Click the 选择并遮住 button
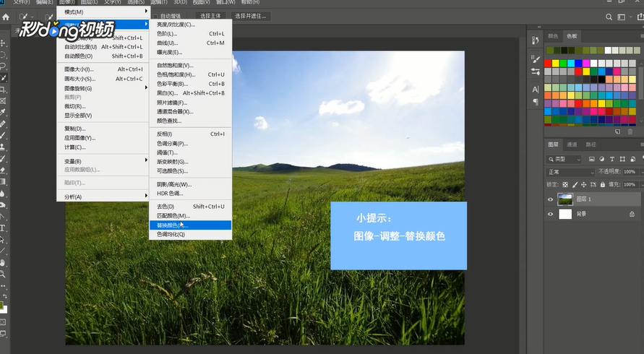Image resolution: width=644 pixels, height=354 pixels. click(x=251, y=16)
